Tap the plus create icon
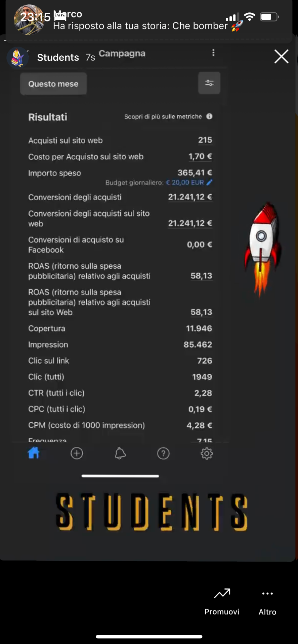This screenshot has width=298, height=644. coord(77,453)
